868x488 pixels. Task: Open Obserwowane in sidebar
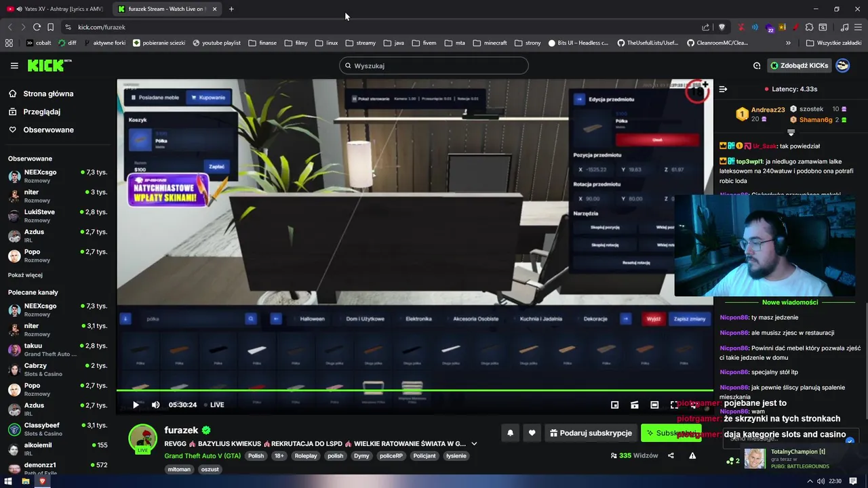point(41,129)
